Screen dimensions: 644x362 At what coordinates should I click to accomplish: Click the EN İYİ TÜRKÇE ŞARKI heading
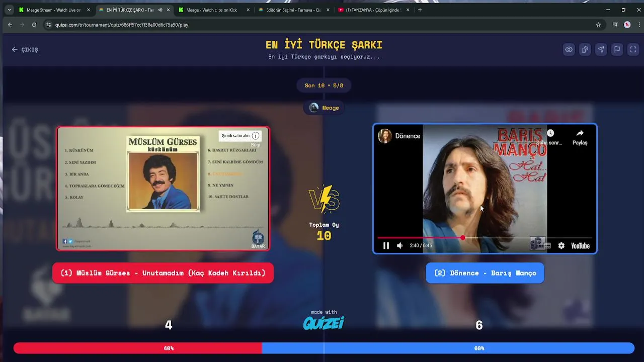click(324, 45)
